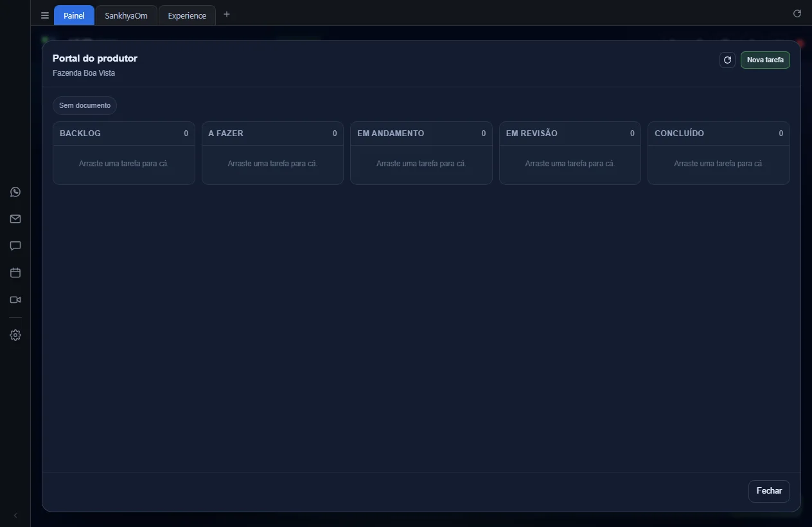The image size is (812, 527).
Task: Collapse the sidebar with bottom chevron
Action: point(15,515)
